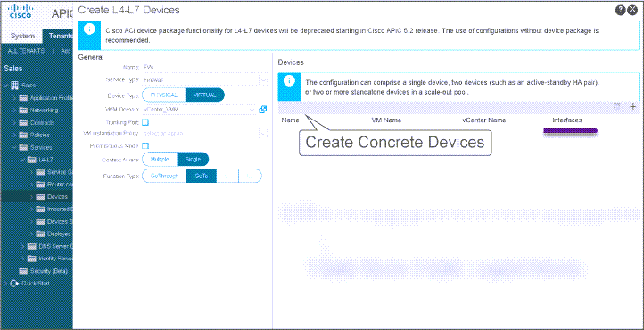Add a concrete device with plus icon
This screenshot has width=644, height=330.
click(x=633, y=107)
